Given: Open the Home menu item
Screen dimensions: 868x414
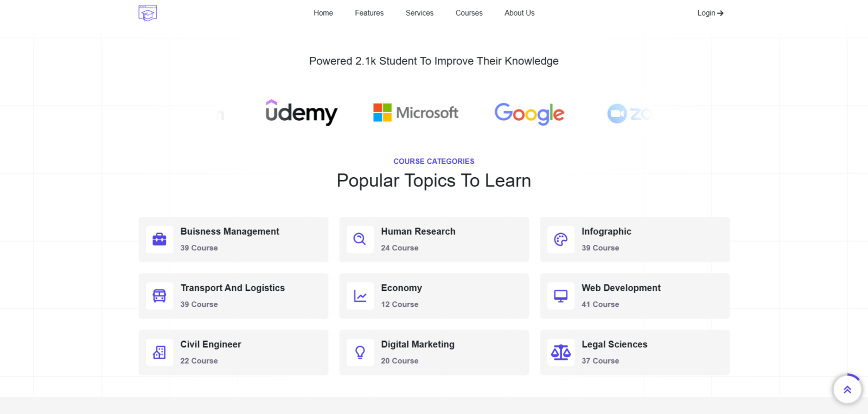Looking at the screenshot, I should pos(323,13).
